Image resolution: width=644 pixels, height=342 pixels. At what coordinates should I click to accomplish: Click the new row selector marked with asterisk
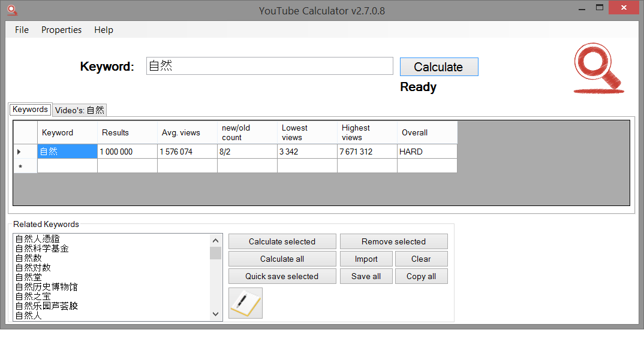point(25,166)
